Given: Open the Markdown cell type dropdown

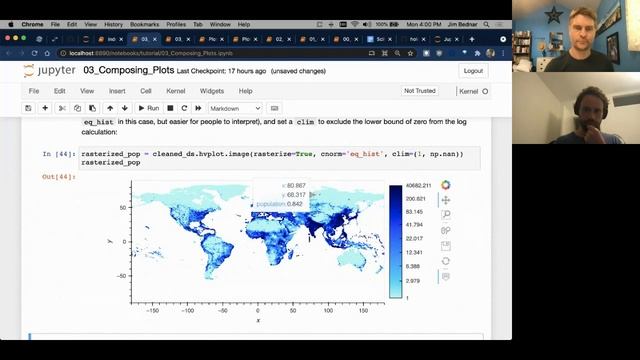Looking at the screenshot, I should [235, 109].
